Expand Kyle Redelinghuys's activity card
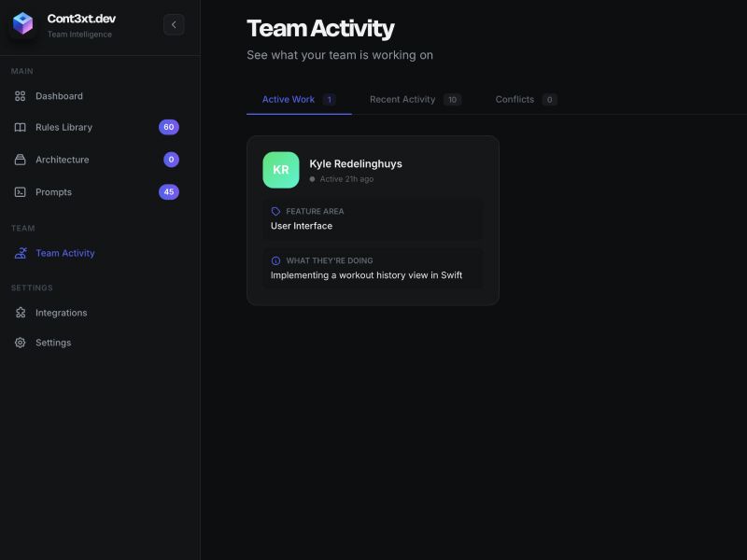Screen dimensions: 747x560 [373, 221]
